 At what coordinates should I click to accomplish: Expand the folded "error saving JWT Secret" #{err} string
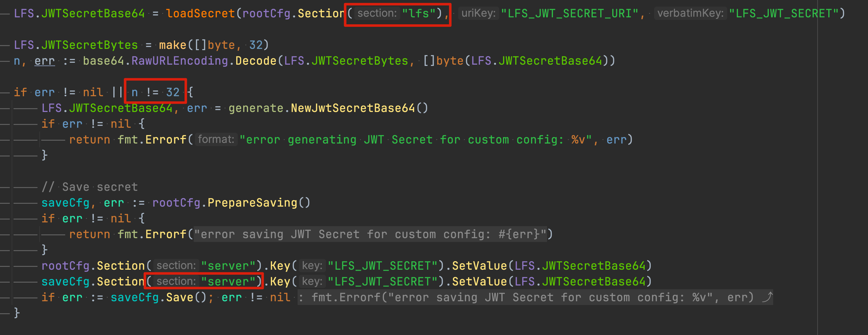(370, 234)
